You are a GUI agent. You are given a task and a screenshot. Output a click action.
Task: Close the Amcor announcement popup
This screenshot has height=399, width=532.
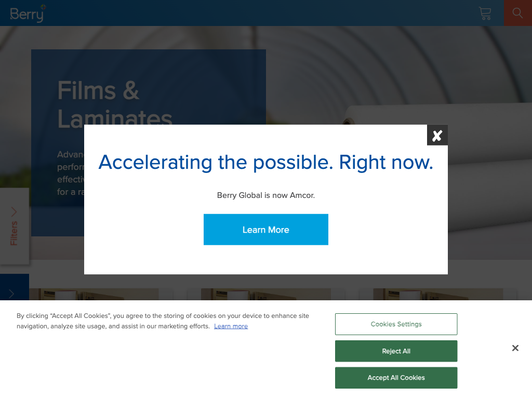click(x=437, y=136)
